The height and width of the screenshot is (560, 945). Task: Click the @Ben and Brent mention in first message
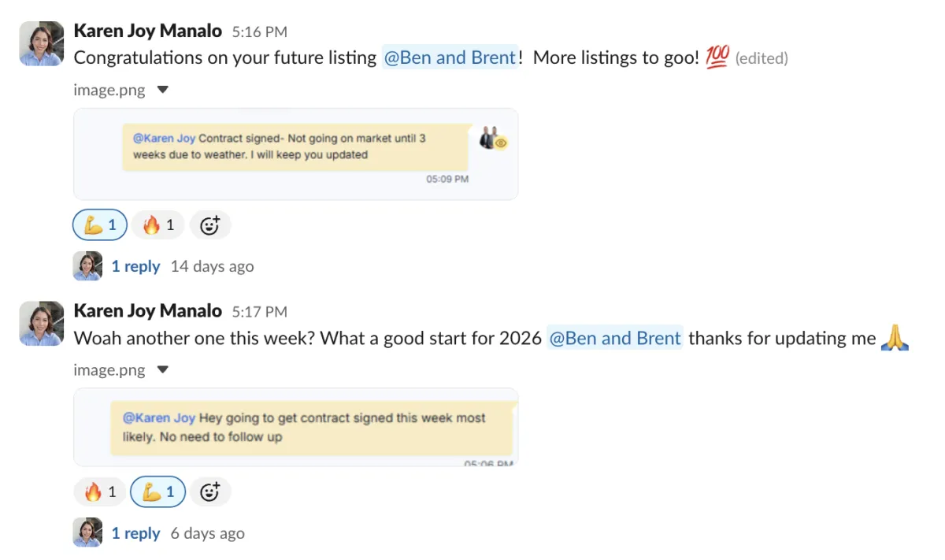tap(450, 57)
